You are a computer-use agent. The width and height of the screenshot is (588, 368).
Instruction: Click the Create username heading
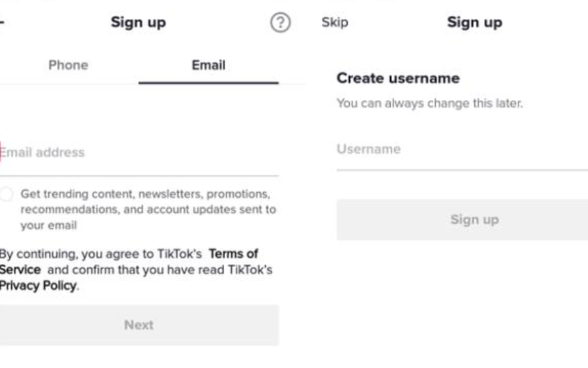point(398,78)
